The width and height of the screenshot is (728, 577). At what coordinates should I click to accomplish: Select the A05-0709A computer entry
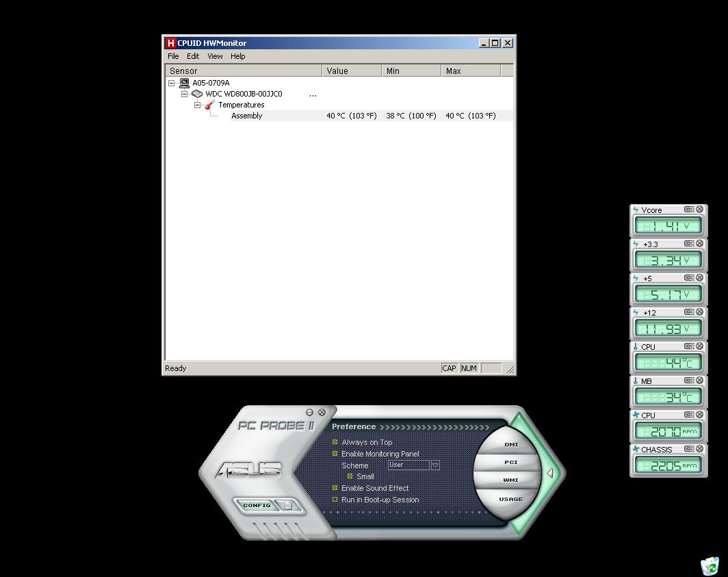[x=211, y=83]
